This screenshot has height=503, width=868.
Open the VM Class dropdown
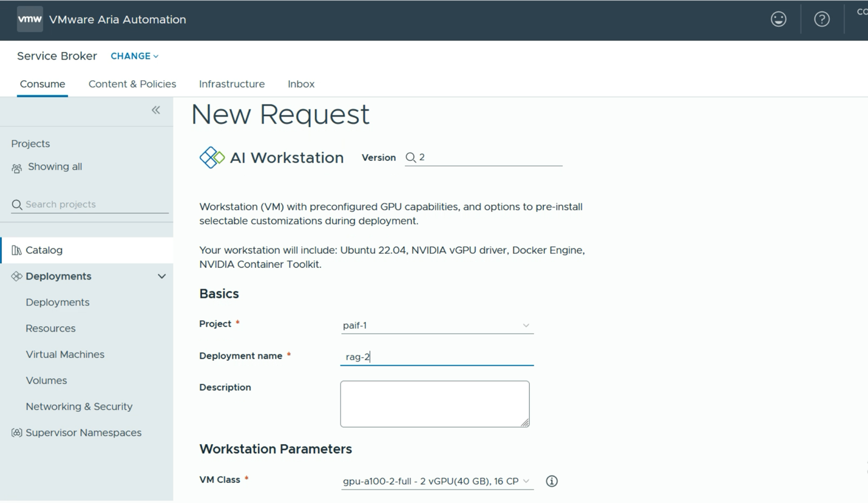coord(437,481)
